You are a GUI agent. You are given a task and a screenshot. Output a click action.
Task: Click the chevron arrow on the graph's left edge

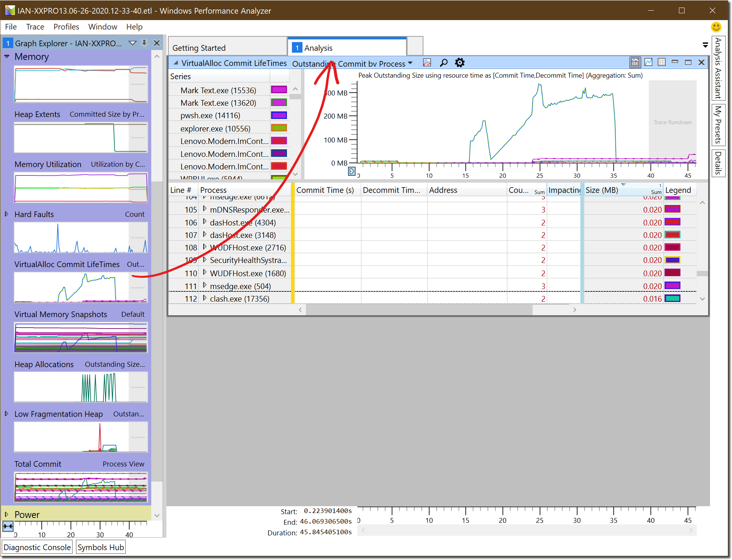[x=352, y=171]
